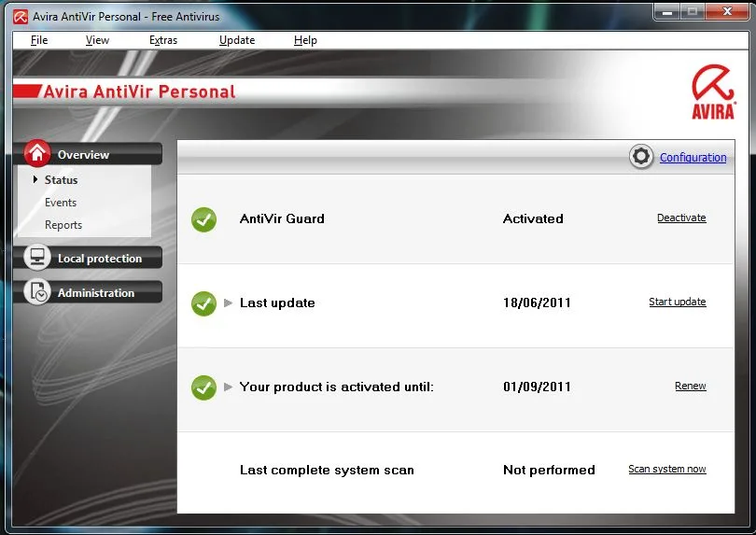Click Renew license link
The width and height of the screenshot is (756, 535).
690,386
